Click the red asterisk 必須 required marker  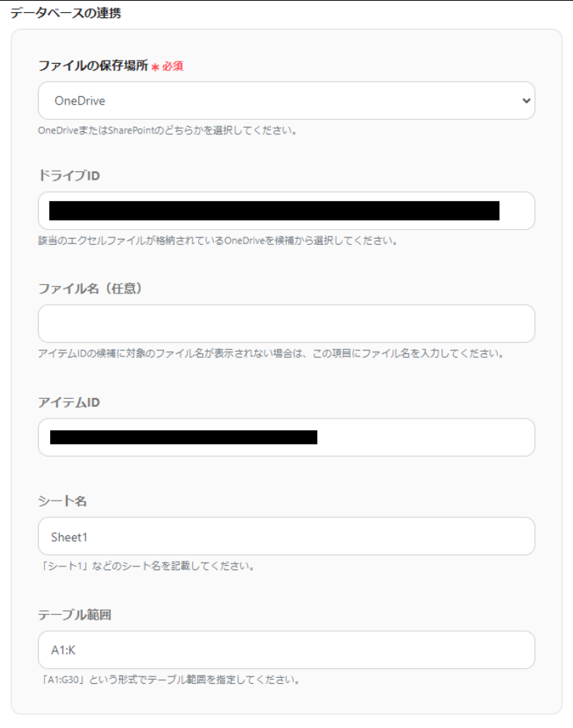(x=167, y=67)
